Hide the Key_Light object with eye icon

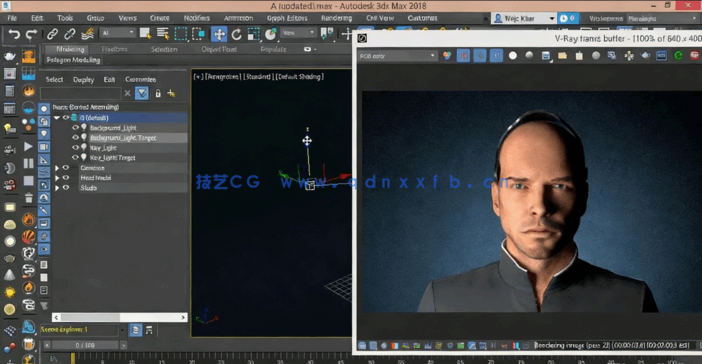pyautogui.click(x=75, y=147)
